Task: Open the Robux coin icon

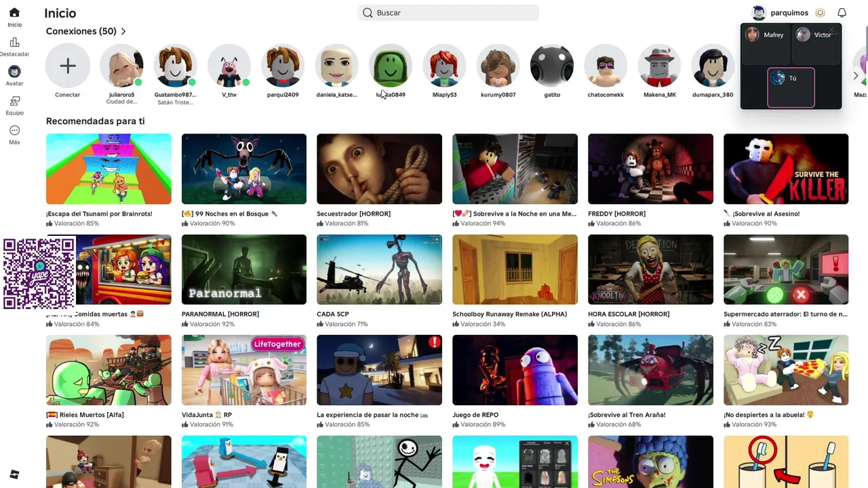Action: coord(821,13)
